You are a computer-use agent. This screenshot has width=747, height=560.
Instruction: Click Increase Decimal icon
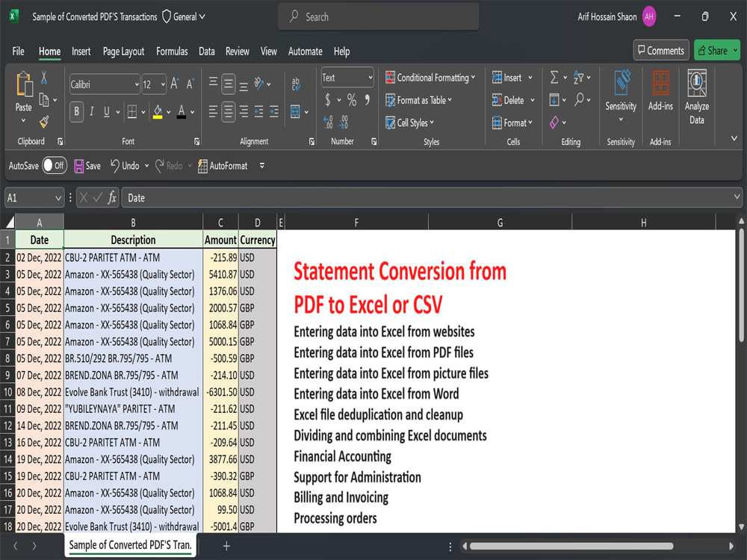(x=328, y=122)
